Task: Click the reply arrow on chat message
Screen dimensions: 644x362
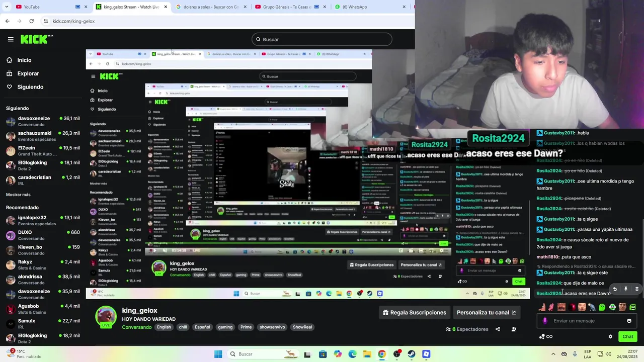Action: 615,289
